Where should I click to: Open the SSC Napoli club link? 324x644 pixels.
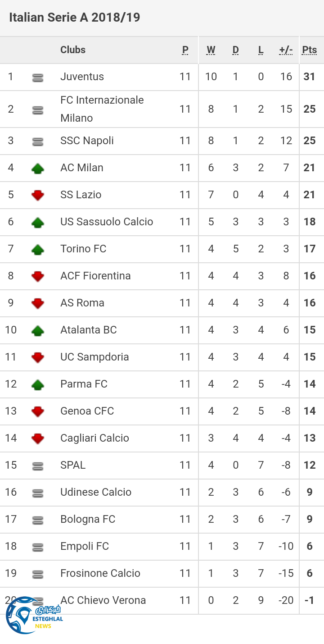point(87,141)
